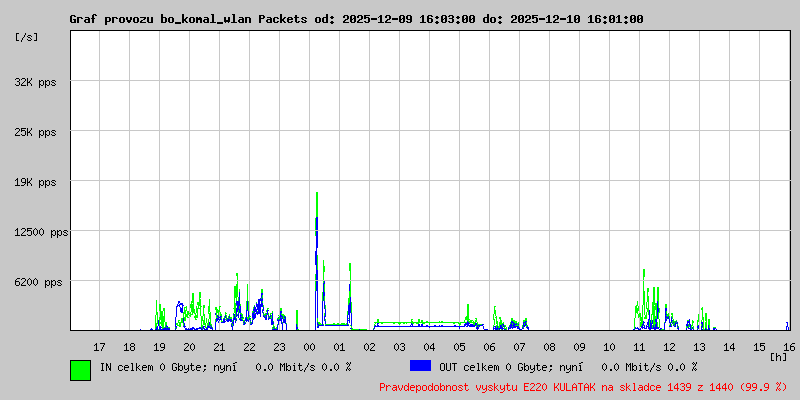Click the hour label '02' on time axis
The height and width of the screenshot is (400, 800).
369,347
